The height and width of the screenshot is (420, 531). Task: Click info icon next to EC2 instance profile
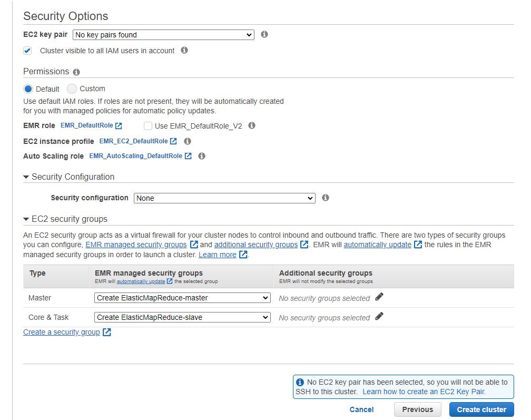click(187, 141)
